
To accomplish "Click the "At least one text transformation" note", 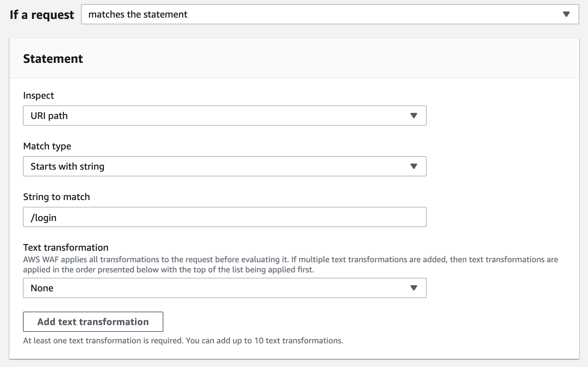I will (x=183, y=341).
